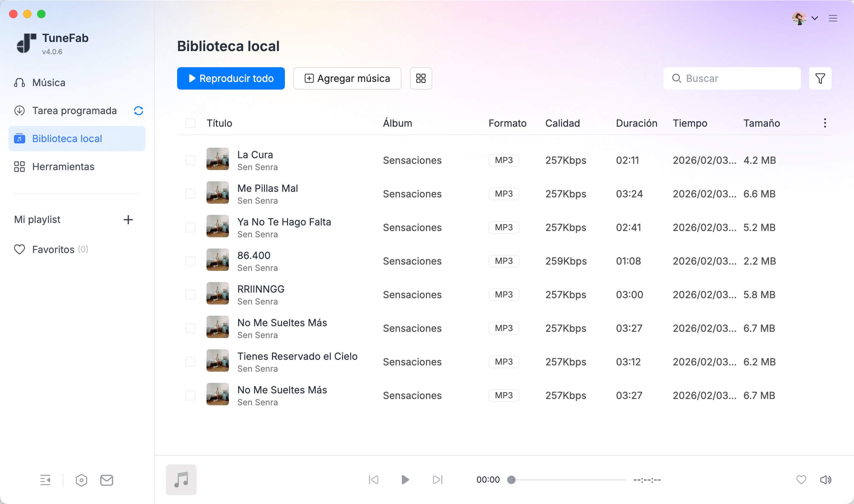
Task: Click the favorite heart in playback bar
Action: coord(801,480)
